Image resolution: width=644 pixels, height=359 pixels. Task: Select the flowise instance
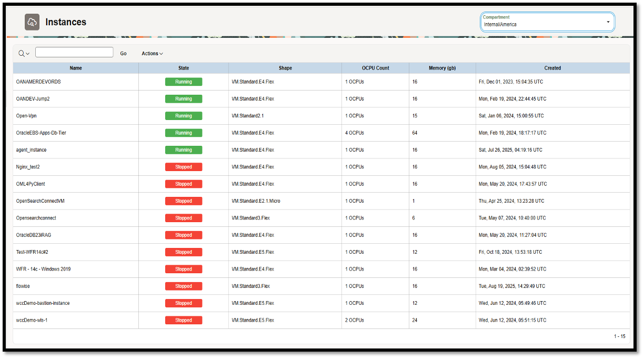coord(23,286)
